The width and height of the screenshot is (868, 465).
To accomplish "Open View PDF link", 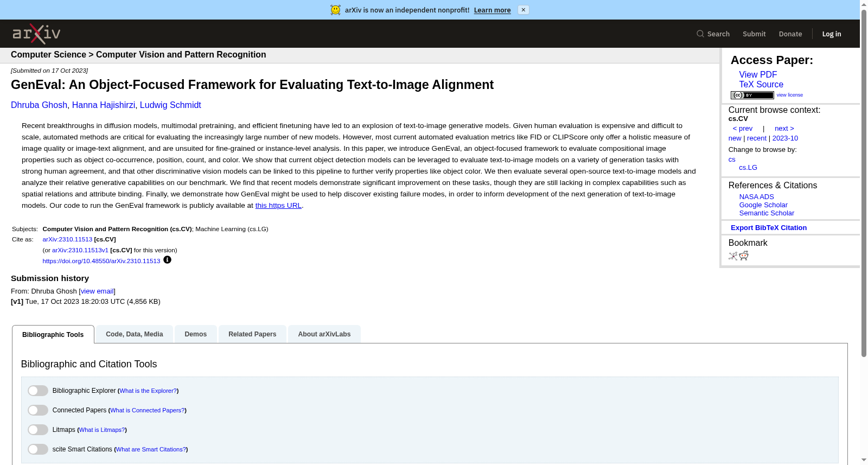I will pos(758,75).
